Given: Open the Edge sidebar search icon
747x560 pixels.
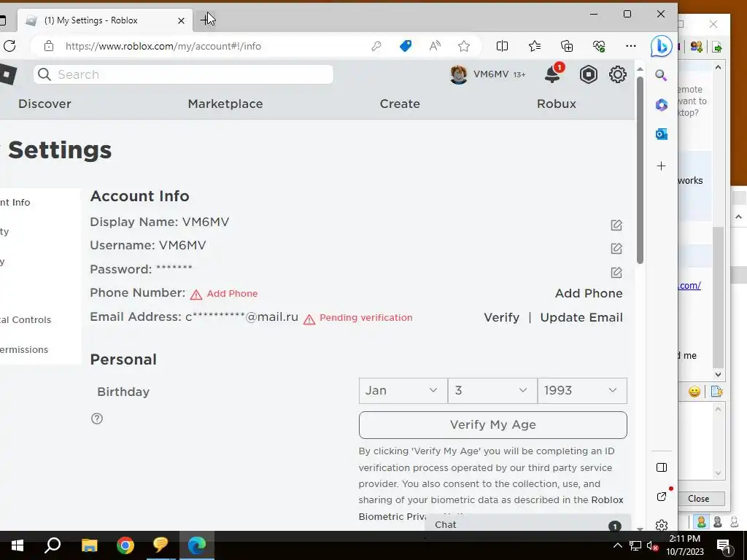Looking at the screenshot, I should (661, 75).
